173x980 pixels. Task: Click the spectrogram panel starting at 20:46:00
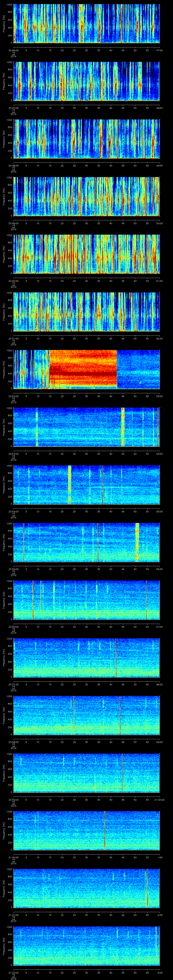pyautogui.click(x=87, y=24)
